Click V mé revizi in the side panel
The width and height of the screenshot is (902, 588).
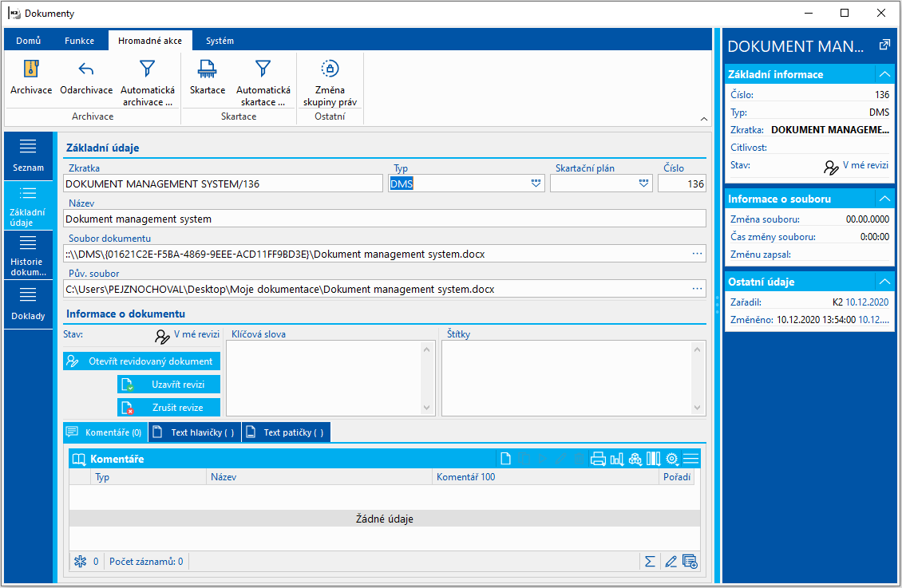tap(865, 165)
